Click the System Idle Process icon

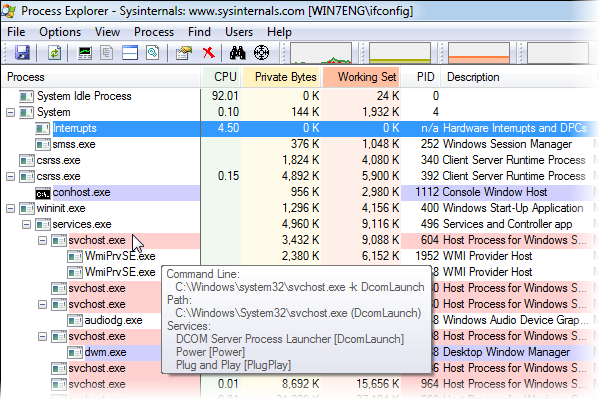[27, 96]
